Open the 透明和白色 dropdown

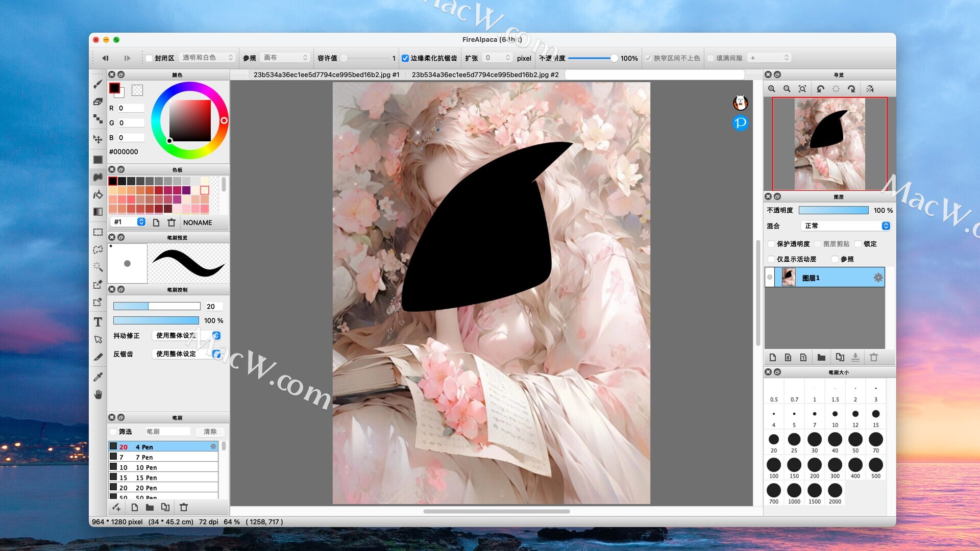tap(207, 58)
